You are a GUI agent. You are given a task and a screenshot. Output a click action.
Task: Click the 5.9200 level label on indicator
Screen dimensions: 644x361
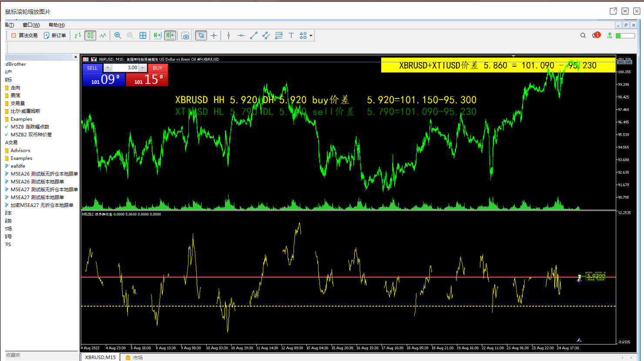pyautogui.click(x=596, y=277)
